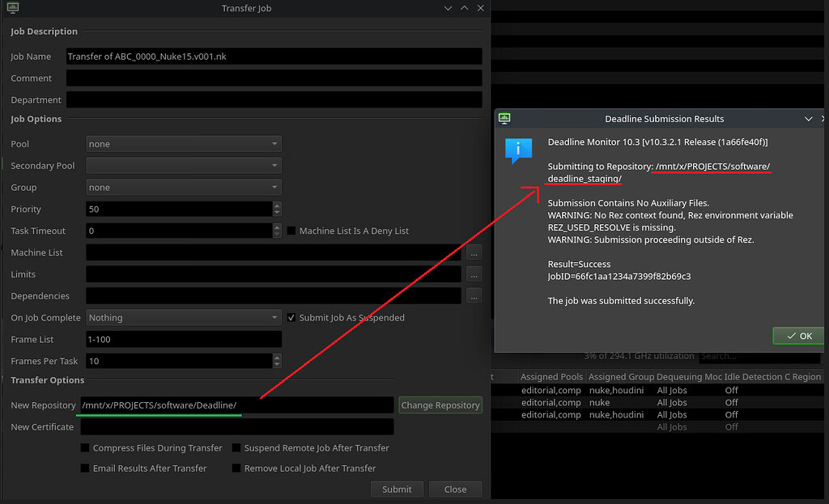The width and height of the screenshot is (829, 504).
Task: Open the Dependencies browse ellipsis
Action: (x=474, y=295)
